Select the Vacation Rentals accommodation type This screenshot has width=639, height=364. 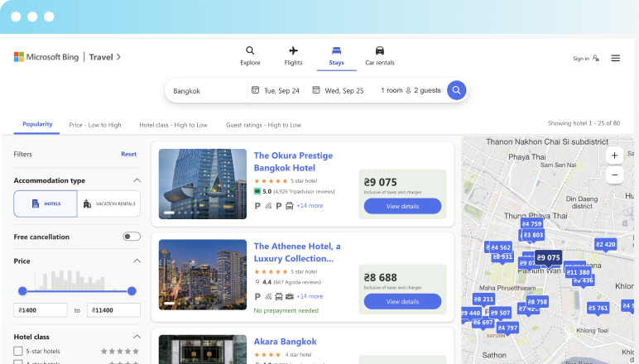108,204
